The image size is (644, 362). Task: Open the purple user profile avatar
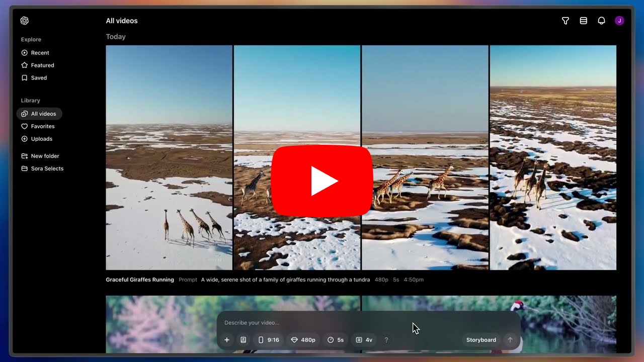pyautogui.click(x=619, y=21)
